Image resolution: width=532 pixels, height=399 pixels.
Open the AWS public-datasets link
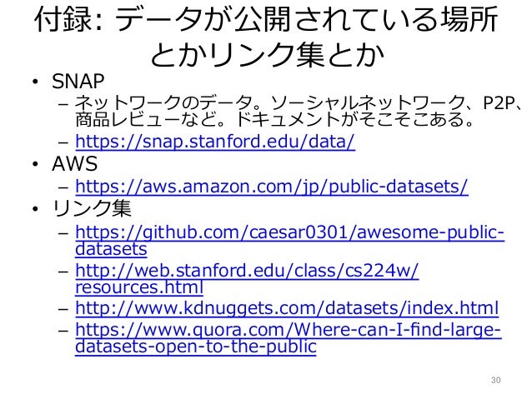tap(272, 187)
